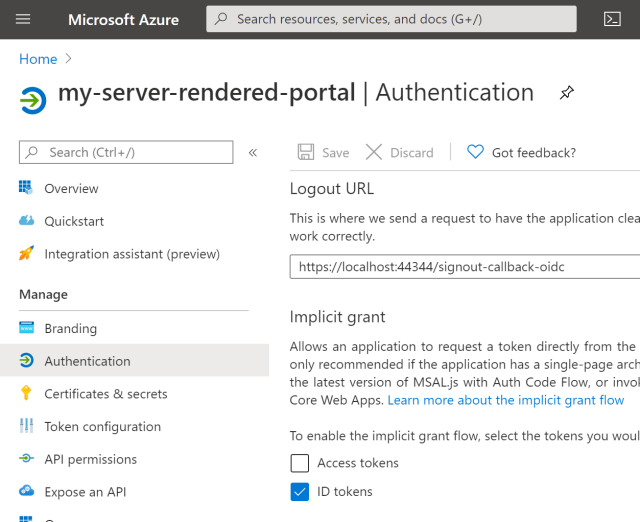Select Token configuration in the sidebar

coord(102,426)
